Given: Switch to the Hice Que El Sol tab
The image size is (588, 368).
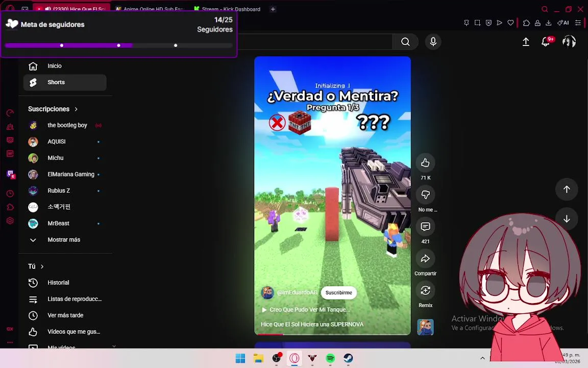Looking at the screenshot, I should [x=71, y=9].
